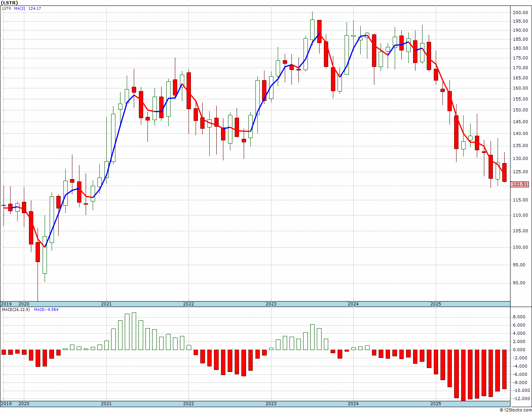Select 2019 on the MACD panel time axis
Screen dimensions: 532x413
6,404
